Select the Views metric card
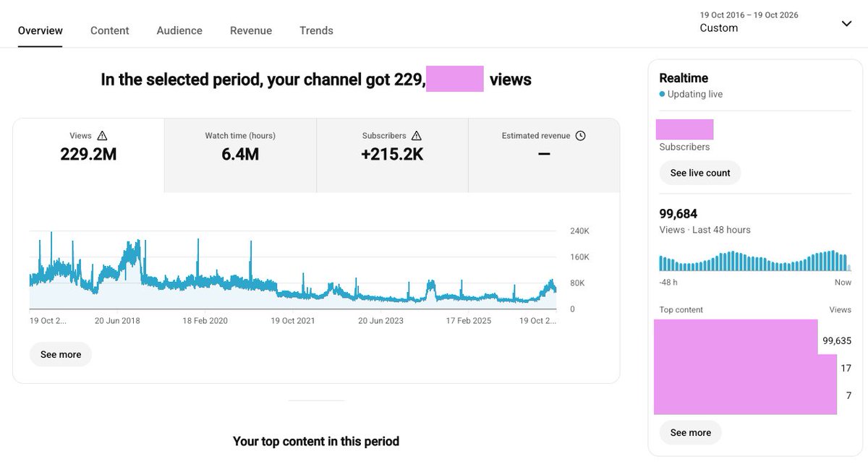The height and width of the screenshot is (464, 868). coord(88,155)
